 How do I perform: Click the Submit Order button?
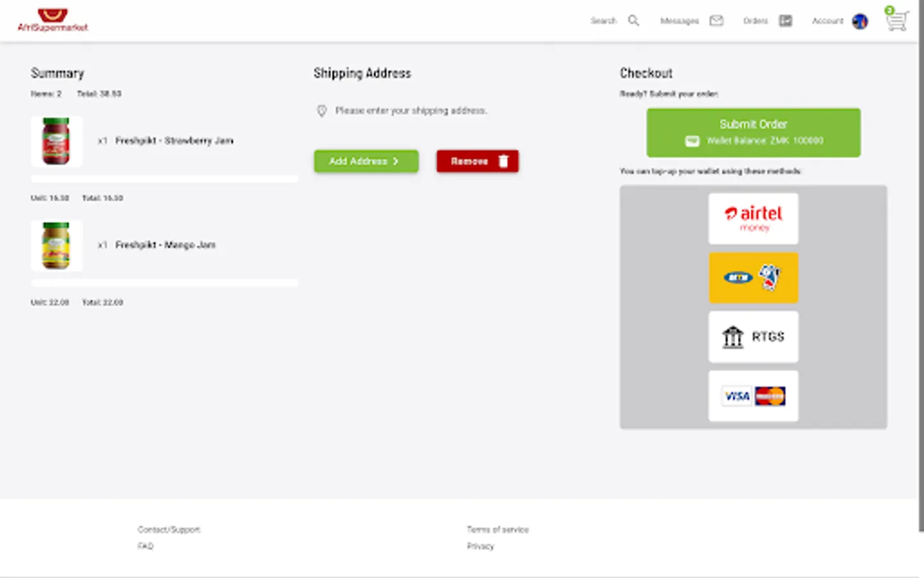pyautogui.click(x=753, y=132)
